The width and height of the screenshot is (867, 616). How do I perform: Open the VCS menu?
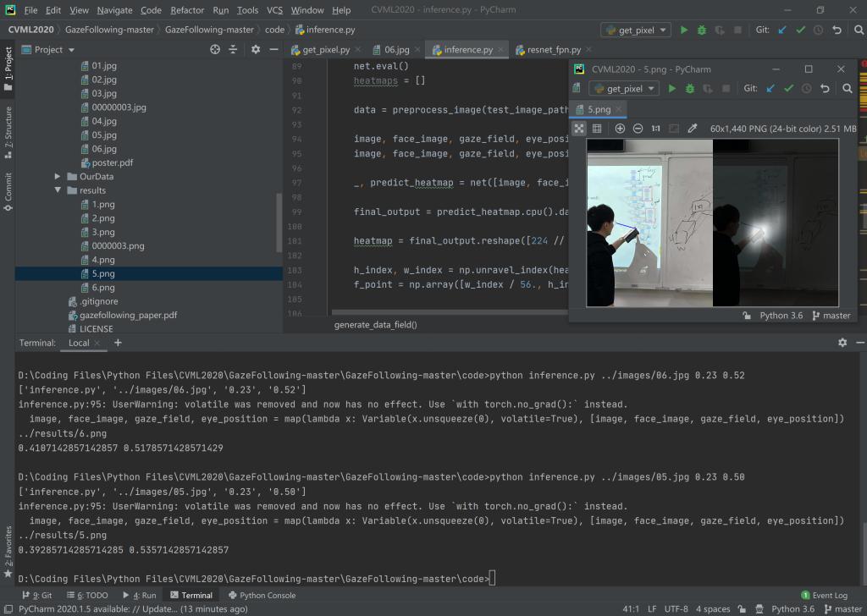[x=274, y=10]
